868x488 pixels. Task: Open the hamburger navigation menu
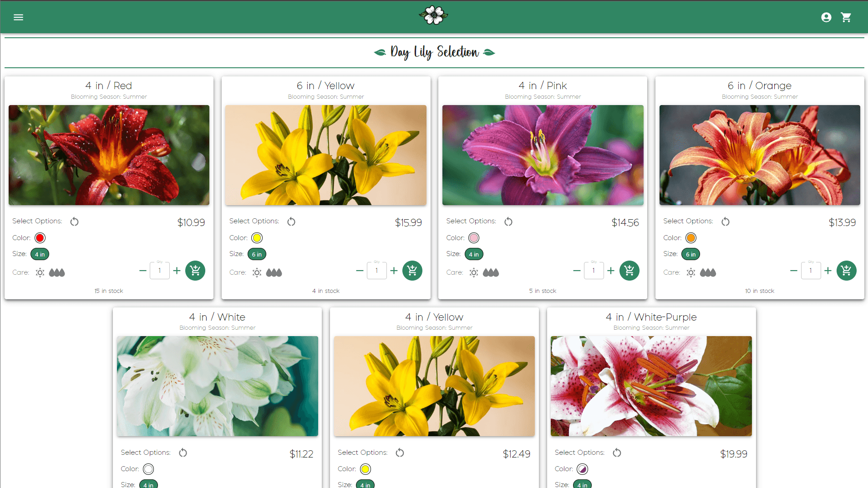[18, 17]
